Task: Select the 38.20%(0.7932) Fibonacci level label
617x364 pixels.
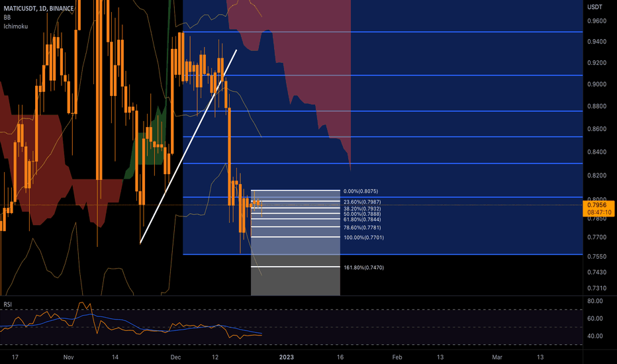Action: point(362,208)
